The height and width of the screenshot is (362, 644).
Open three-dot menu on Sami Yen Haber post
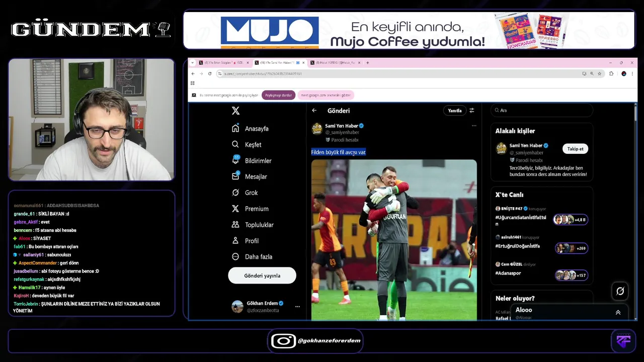pyautogui.click(x=474, y=126)
